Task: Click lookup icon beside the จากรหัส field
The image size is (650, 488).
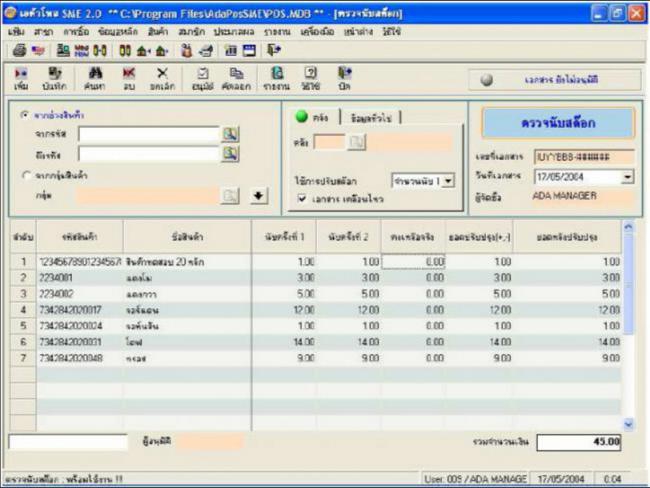Action: 230,134
